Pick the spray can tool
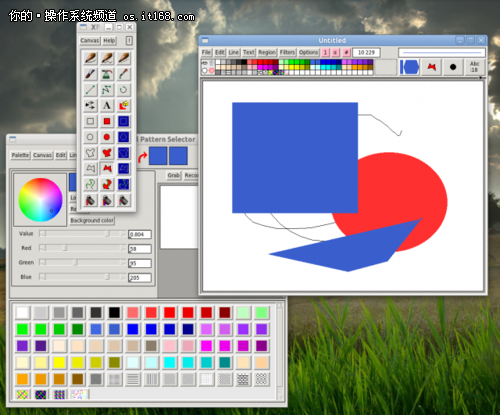Screen dimensions: 500x415 tap(107, 74)
